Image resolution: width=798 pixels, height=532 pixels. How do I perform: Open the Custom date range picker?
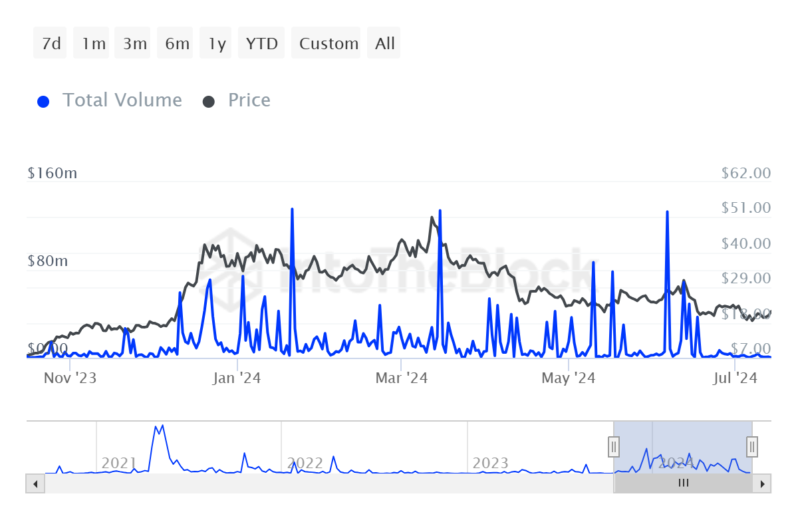329,43
